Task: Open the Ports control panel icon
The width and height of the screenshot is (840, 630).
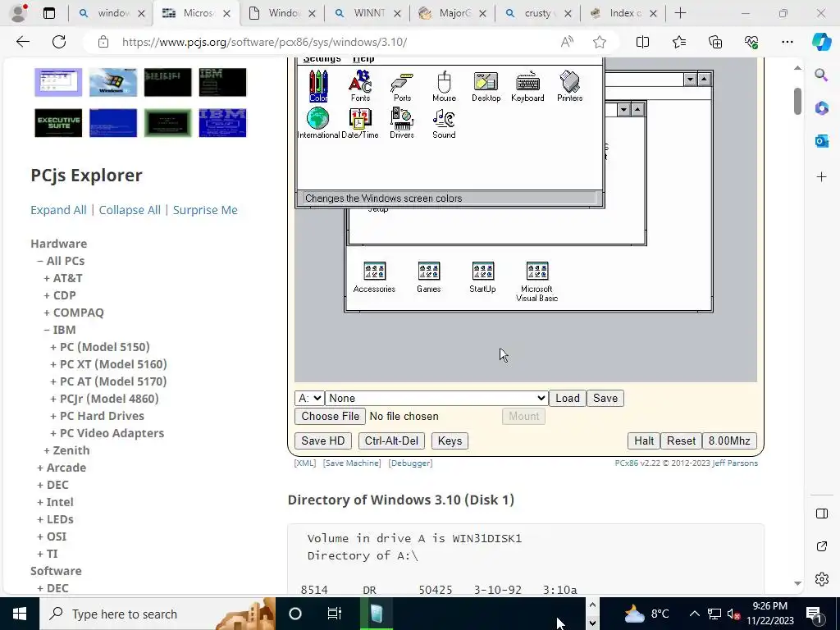Action: 402,85
